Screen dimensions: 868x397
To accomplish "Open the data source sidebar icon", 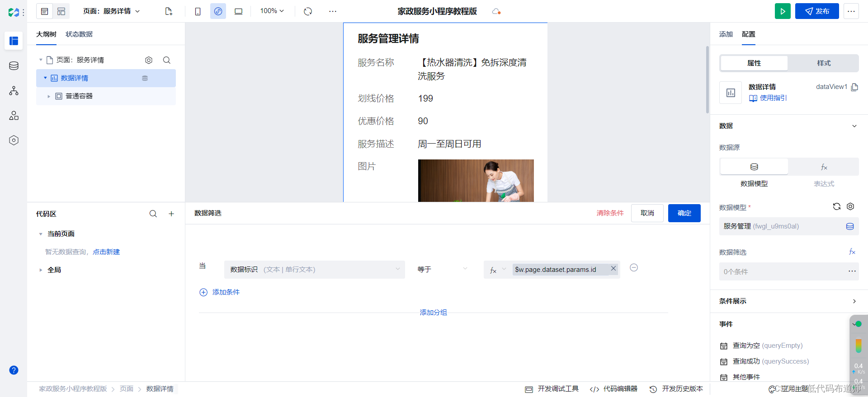I will click(x=14, y=66).
